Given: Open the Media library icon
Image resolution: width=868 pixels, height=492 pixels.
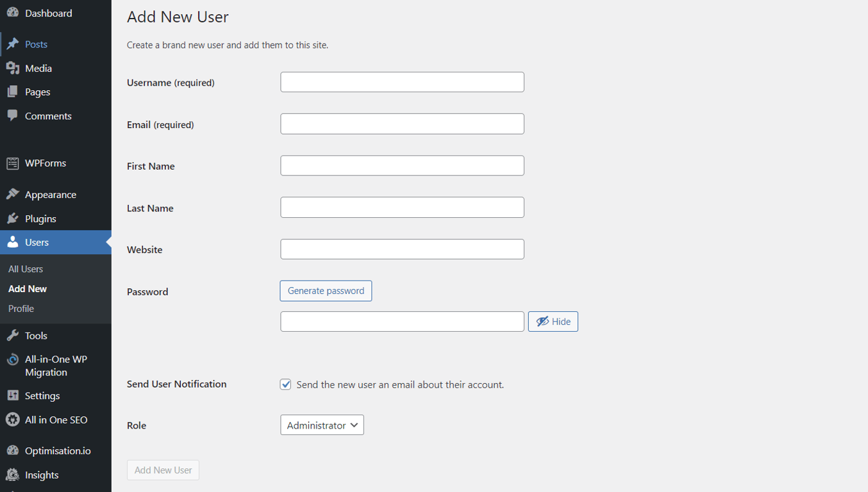Looking at the screenshot, I should point(13,68).
